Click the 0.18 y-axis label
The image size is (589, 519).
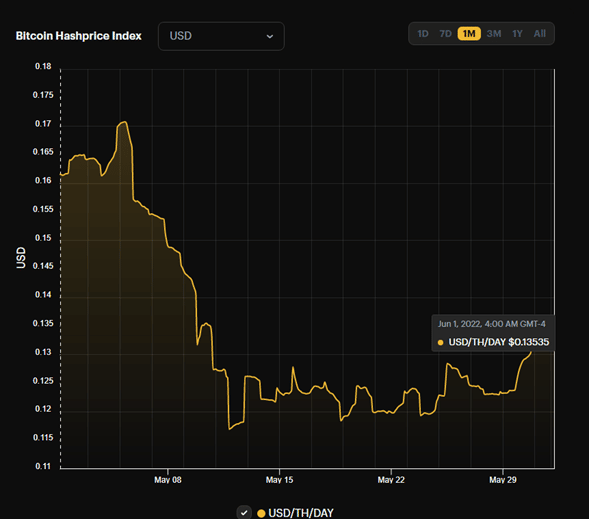tap(43, 66)
